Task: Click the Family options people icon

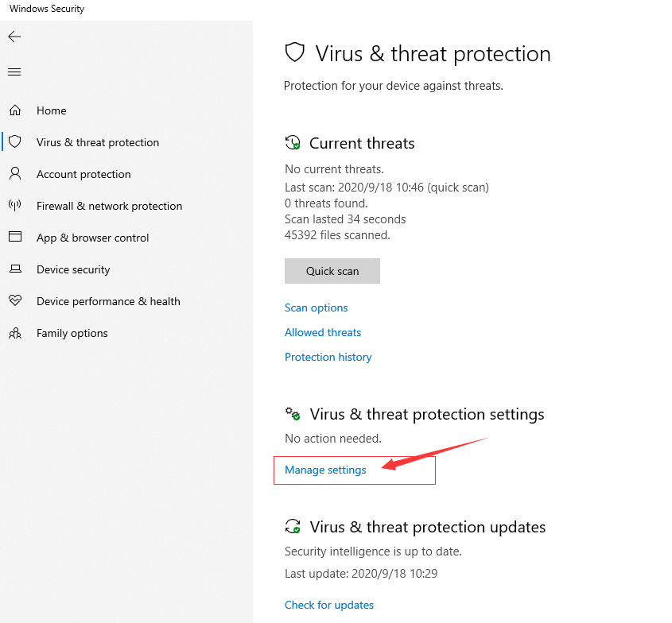Action: pos(15,332)
